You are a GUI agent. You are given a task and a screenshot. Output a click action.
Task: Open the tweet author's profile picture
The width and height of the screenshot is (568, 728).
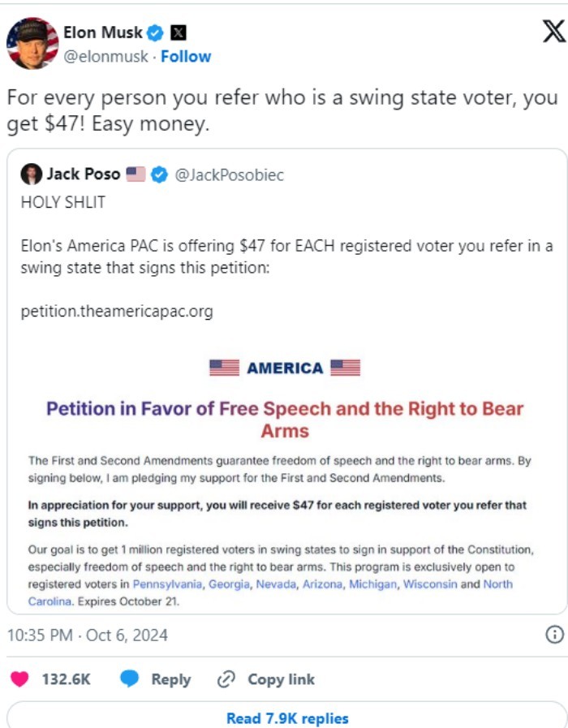click(x=32, y=44)
